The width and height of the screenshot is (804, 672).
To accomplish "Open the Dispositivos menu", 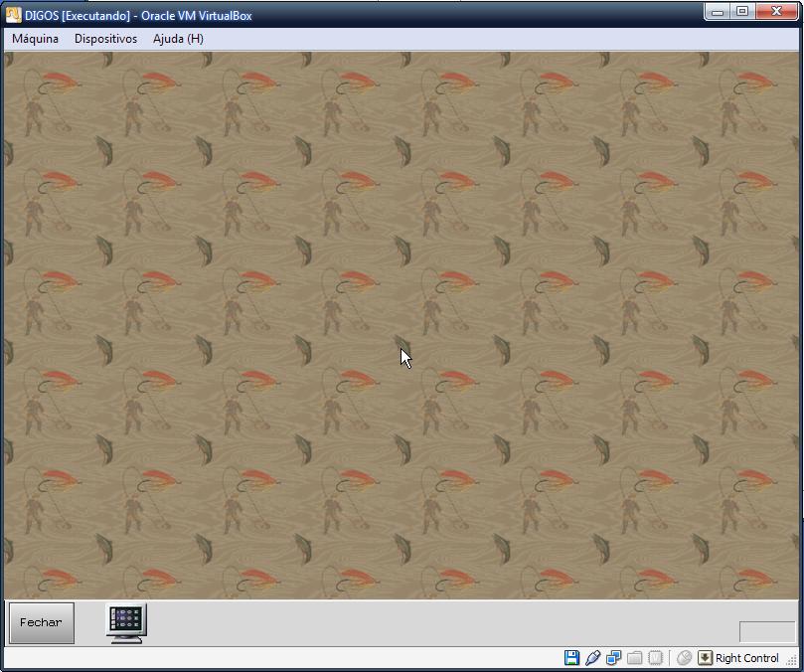I will [x=105, y=39].
